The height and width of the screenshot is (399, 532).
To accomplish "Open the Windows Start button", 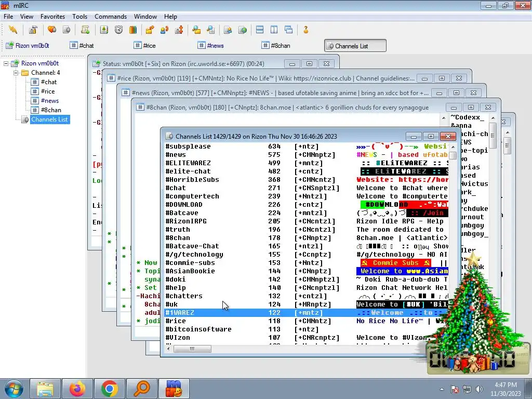I will [x=14, y=389].
